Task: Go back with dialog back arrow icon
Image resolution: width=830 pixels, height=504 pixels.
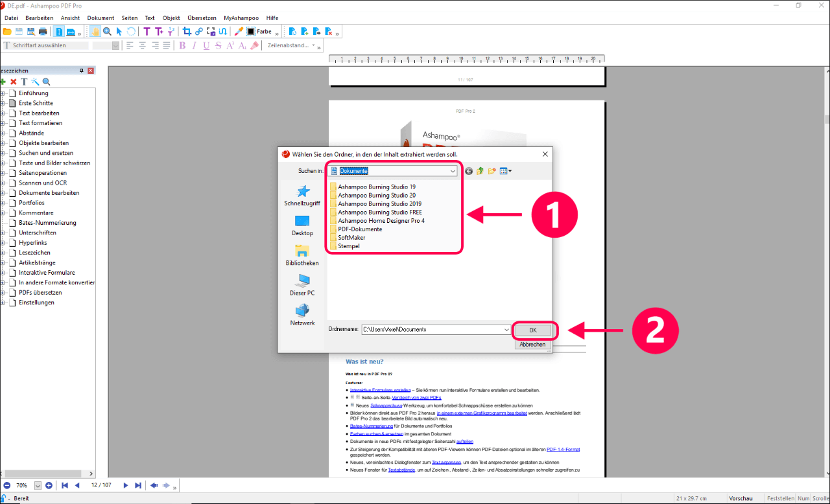Action: [x=469, y=171]
